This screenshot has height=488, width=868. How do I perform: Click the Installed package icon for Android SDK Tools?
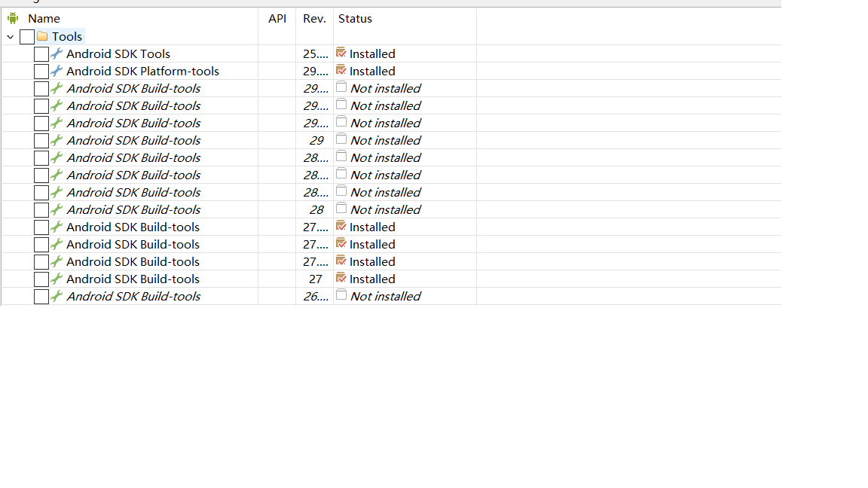point(341,53)
